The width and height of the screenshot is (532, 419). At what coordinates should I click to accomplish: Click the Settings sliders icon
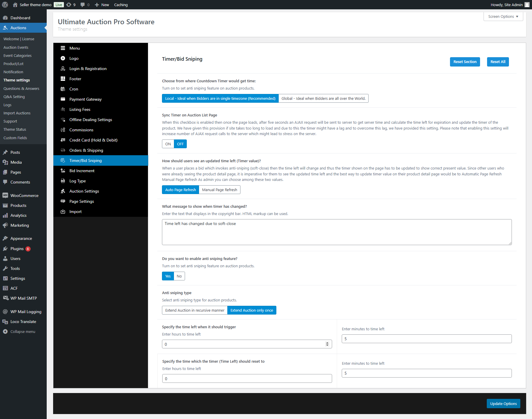coord(5,278)
